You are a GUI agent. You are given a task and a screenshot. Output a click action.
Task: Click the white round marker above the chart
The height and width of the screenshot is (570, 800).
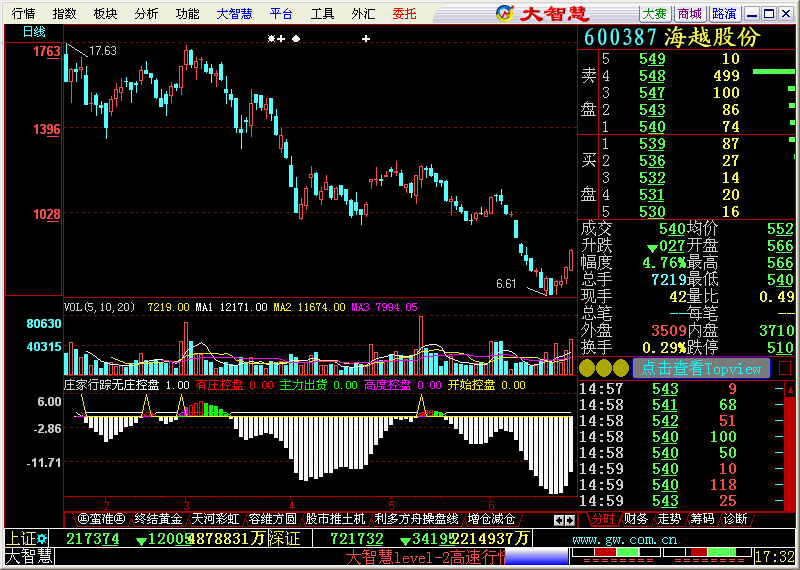coord(296,38)
